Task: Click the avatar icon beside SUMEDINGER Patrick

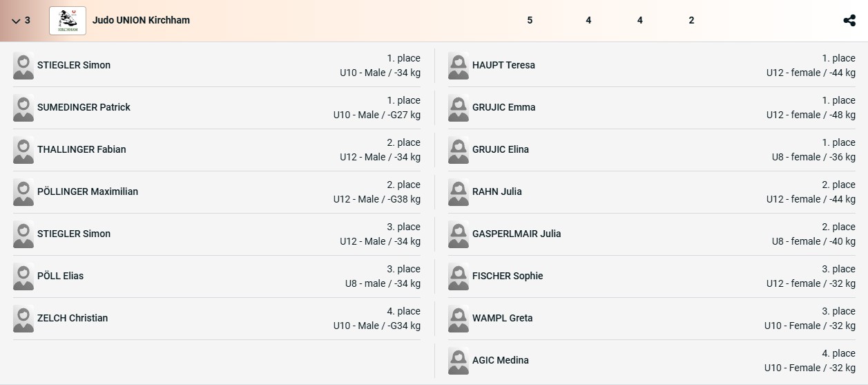Action: (23, 108)
